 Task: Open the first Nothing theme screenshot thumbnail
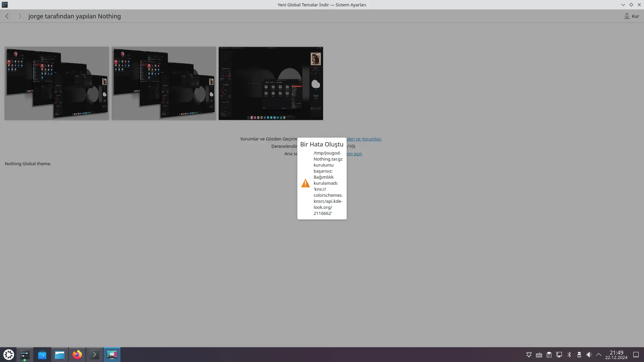(57, 83)
